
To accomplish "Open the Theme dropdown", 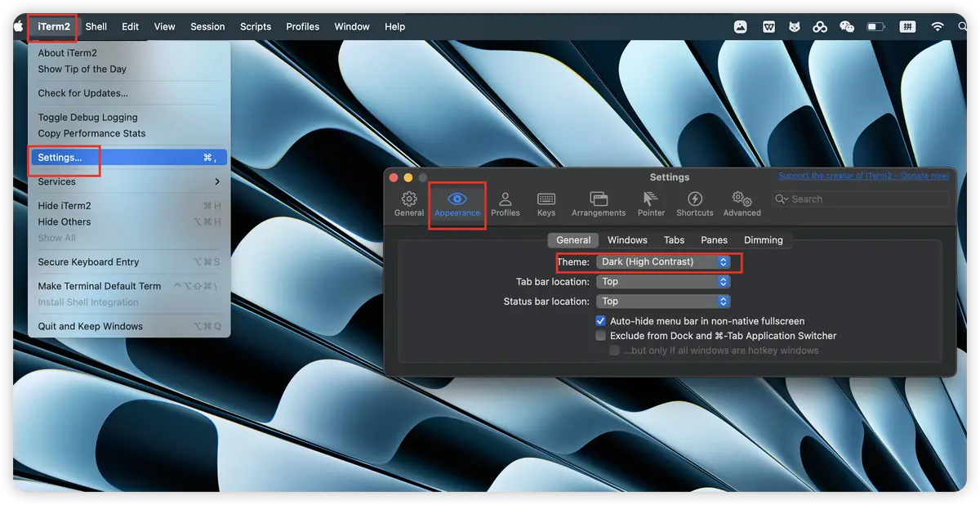I will pos(663,261).
